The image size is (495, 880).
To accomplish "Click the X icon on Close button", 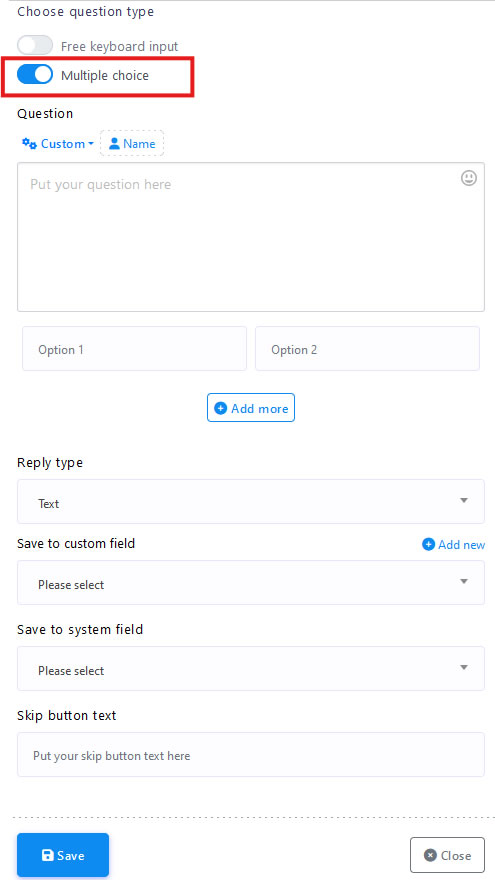I will click(430, 855).
